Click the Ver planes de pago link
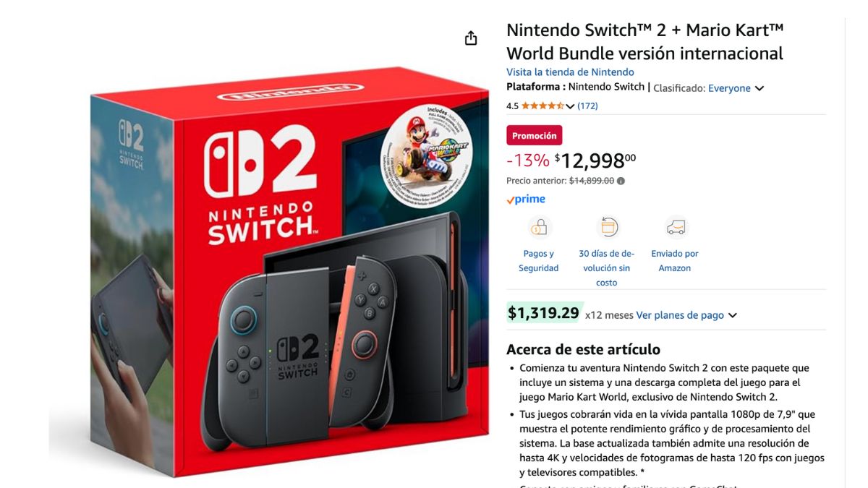The width and height of the screenshot is (868, 488). [x=680, y=315]
